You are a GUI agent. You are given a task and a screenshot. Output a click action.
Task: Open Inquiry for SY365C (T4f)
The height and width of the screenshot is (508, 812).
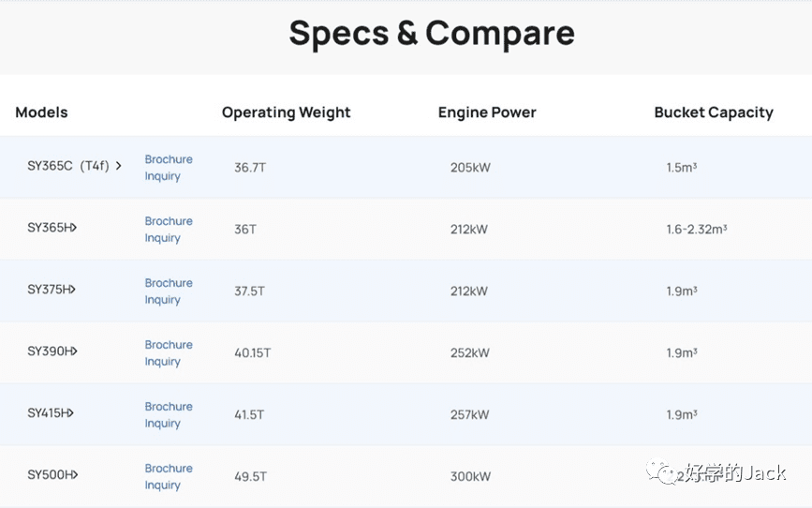click(x=163, y=176)
